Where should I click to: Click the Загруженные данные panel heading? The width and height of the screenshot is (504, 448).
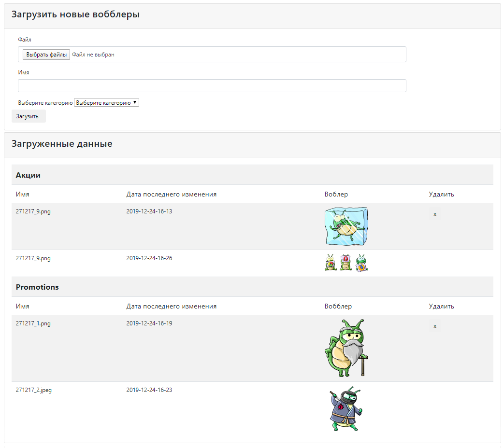pyautogui.click(x=62, y=144)
